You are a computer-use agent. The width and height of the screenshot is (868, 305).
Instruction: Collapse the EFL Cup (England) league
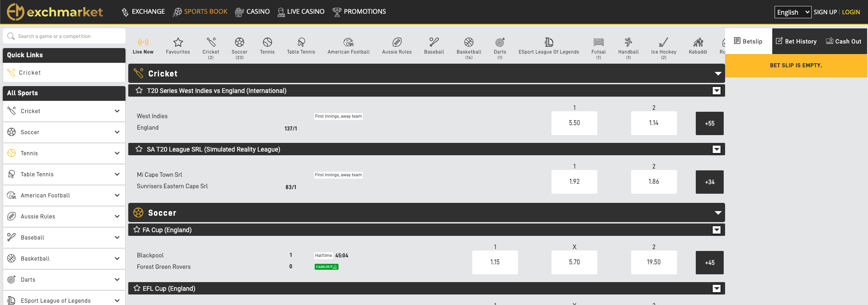[x=717, y=289]
